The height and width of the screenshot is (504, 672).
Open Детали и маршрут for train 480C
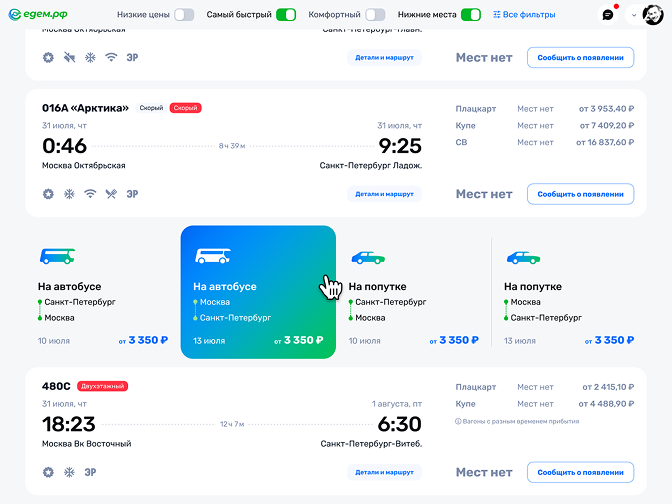tap(384, 472)
